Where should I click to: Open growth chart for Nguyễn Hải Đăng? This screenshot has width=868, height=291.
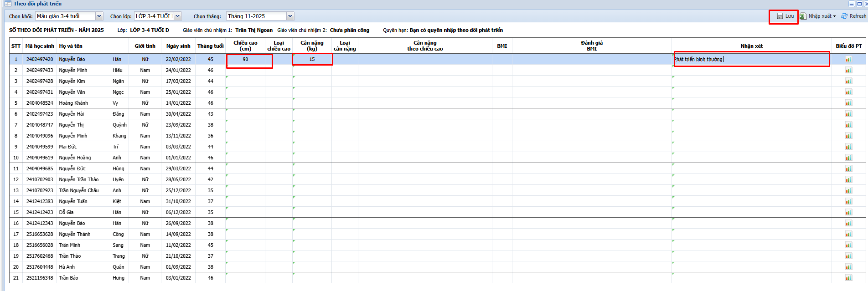tap(848, 114)
